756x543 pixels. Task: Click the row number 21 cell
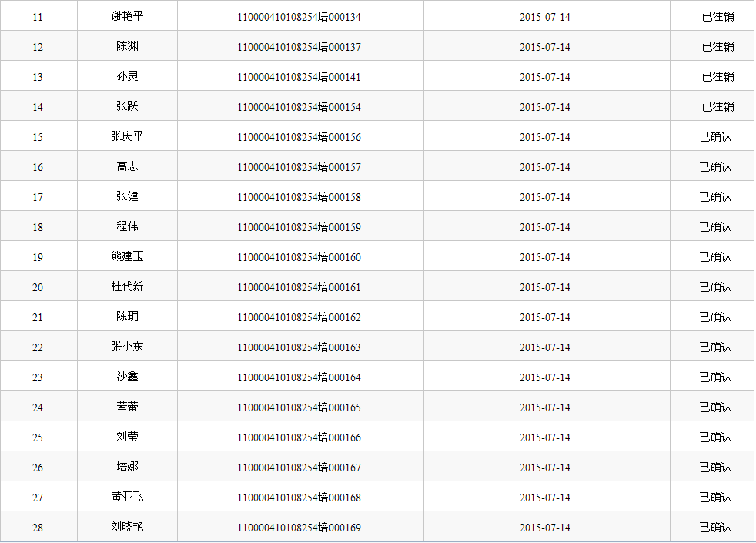[38, 317]
